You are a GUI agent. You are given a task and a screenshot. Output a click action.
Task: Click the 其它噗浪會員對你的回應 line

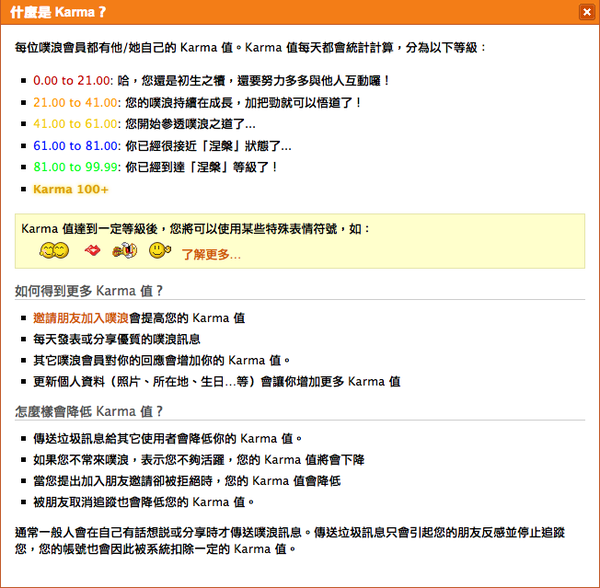tap(161, 360)
